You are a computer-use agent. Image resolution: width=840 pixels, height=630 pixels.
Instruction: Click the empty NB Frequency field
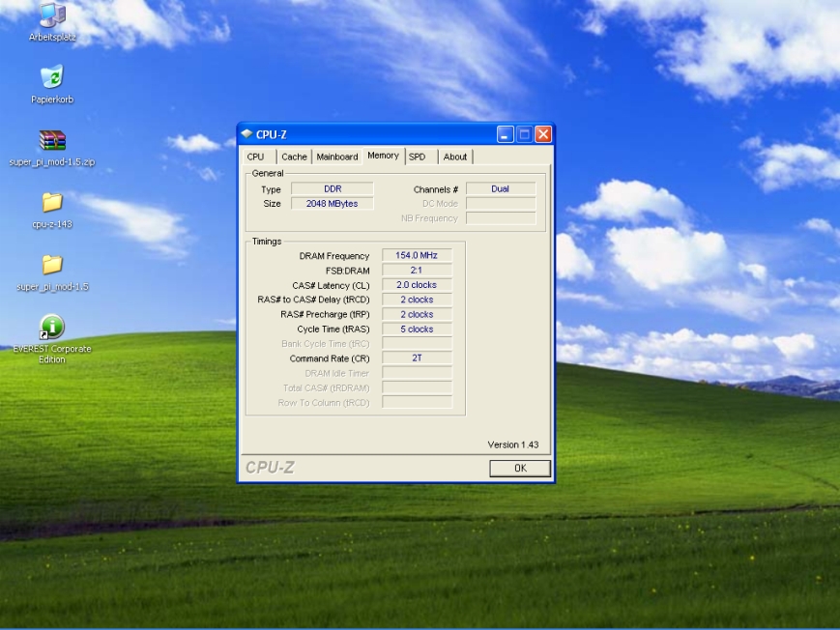pyautogui.click(x=501, y=218)
